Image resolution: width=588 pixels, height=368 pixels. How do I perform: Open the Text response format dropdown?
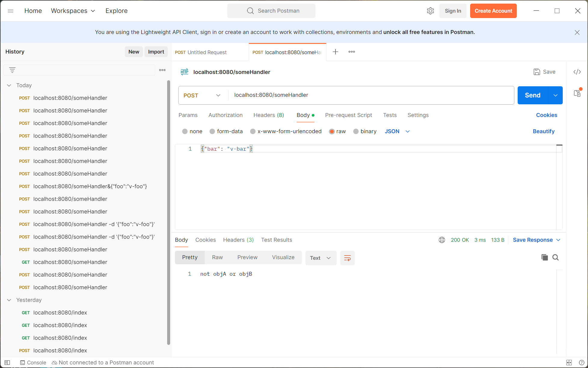[x=321, y=258]
